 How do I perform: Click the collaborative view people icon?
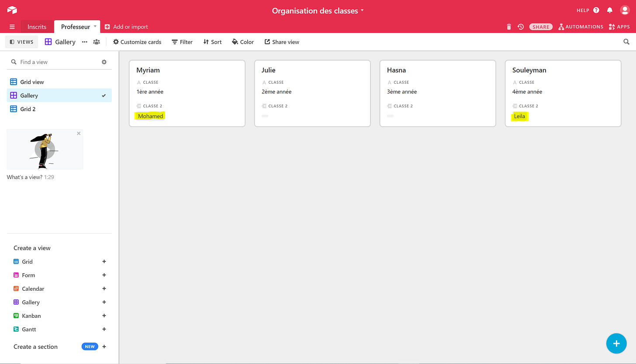pyautogui.click(x=97, y=42)
